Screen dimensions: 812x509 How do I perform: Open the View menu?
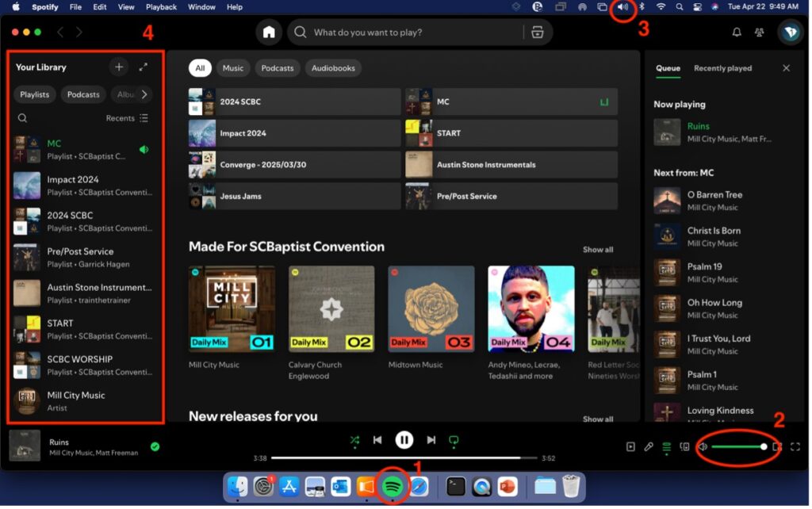pos(126,6)
